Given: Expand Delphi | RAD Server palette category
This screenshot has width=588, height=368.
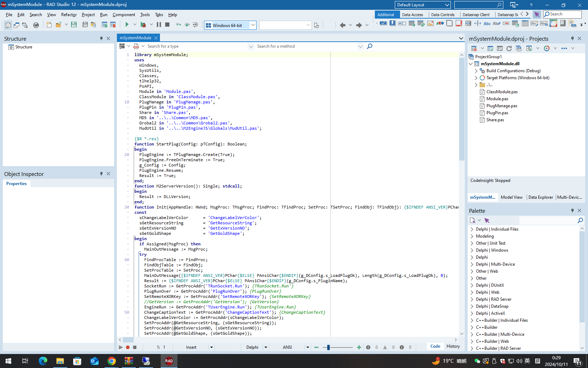Looking at the screenshot, I should (x=472, y=299).
